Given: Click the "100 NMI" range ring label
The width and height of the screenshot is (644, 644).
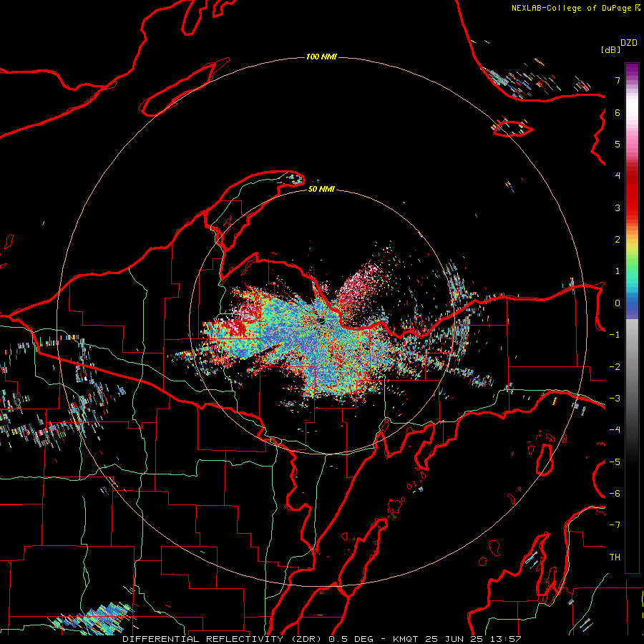Looking at the screenshot, I should 321,57.
